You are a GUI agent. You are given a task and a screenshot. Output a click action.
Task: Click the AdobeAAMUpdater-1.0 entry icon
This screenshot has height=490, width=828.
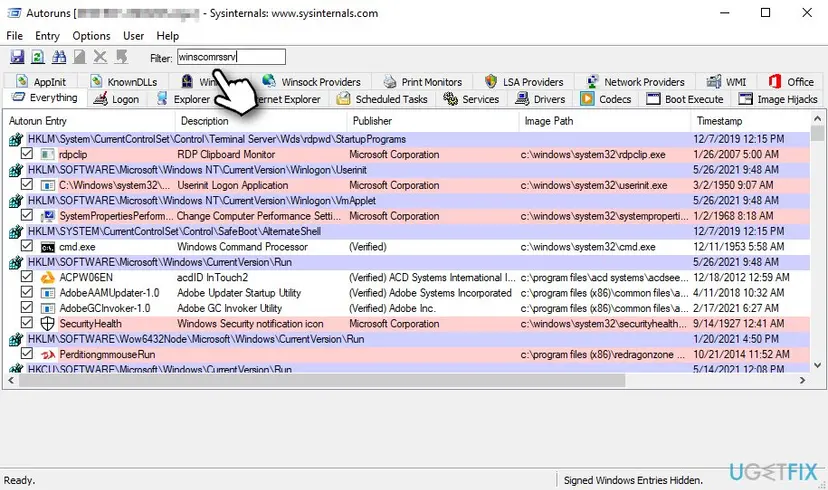pos(48,293)
